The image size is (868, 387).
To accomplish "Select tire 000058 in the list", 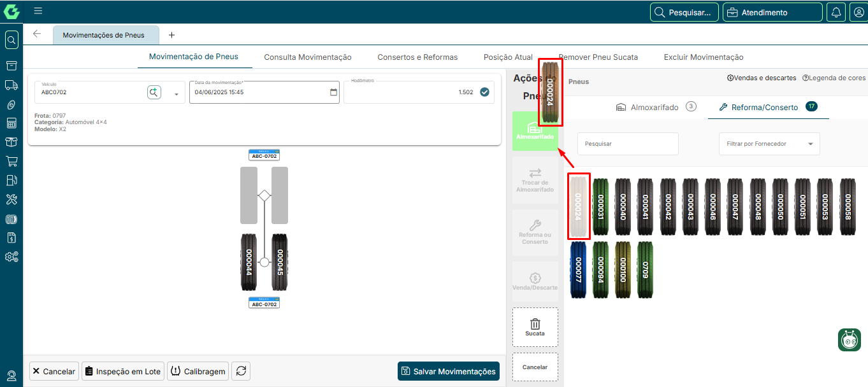I will [x=848, y=207].
